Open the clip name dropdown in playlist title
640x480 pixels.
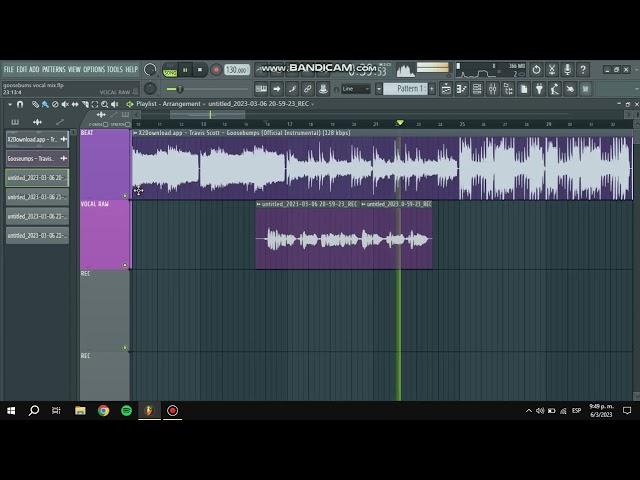click(313, 104)
